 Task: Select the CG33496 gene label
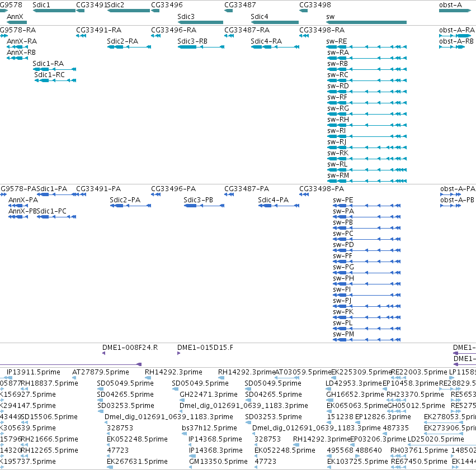pyautogui.click(x=167, y=5)
